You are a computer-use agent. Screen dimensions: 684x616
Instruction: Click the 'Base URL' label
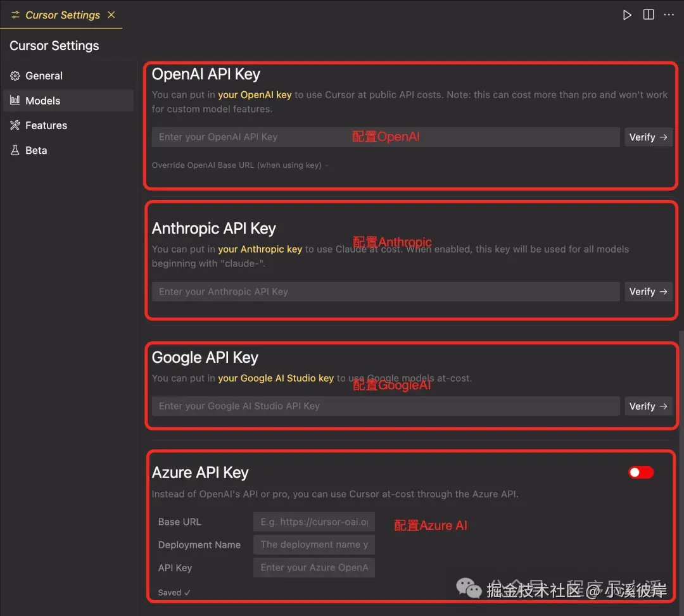click(180, 522)
